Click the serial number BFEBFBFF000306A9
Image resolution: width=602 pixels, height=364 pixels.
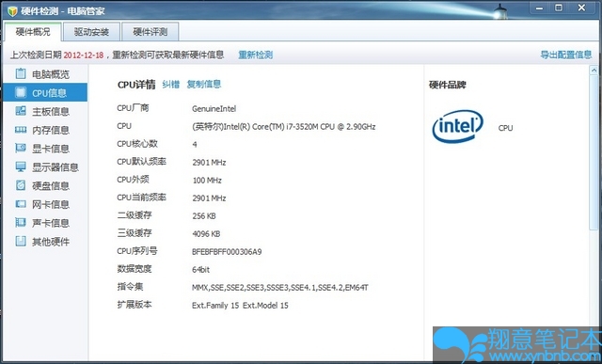[227, 252]
